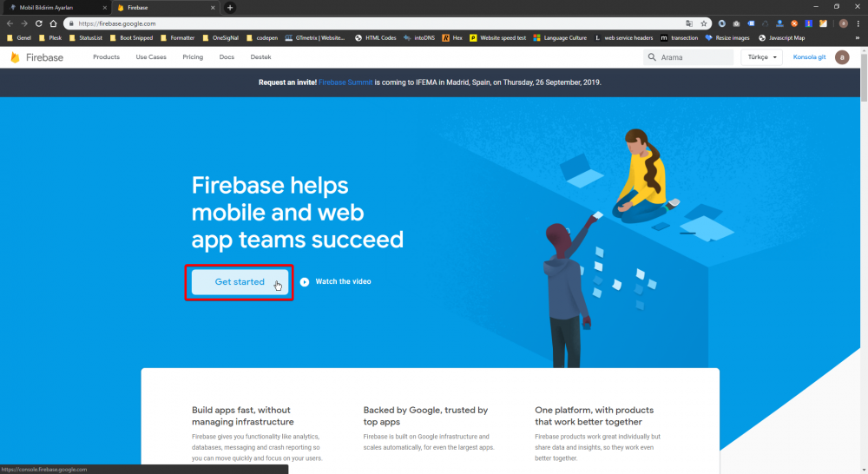Viewport: 868px width, 474px height.
Task: Open the Hex bookmark
Action: click(x=452, y=37)
